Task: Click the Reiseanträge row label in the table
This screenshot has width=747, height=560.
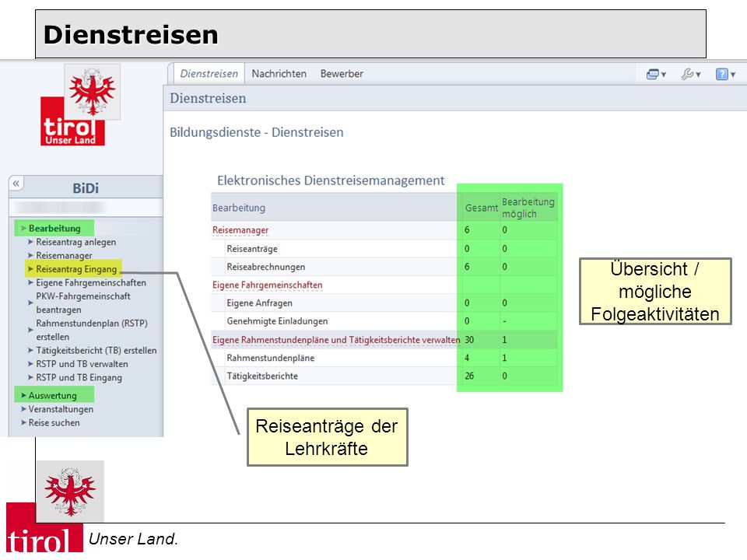Action: 252,249
